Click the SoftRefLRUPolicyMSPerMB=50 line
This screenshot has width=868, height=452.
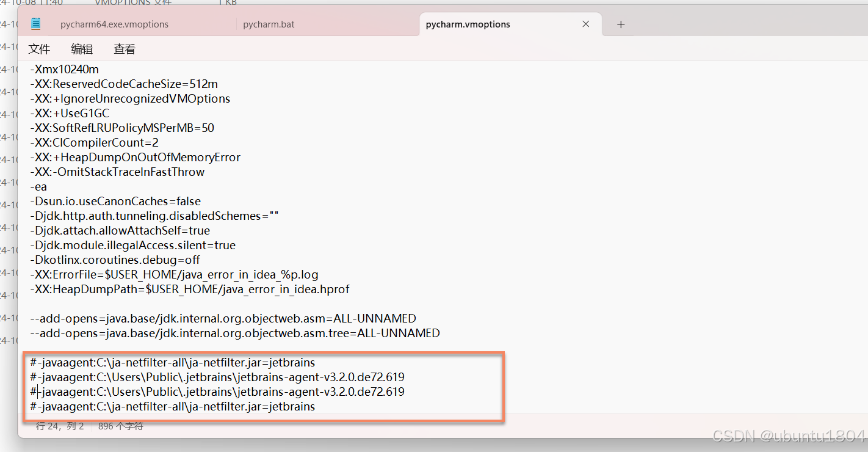[122, 128]
